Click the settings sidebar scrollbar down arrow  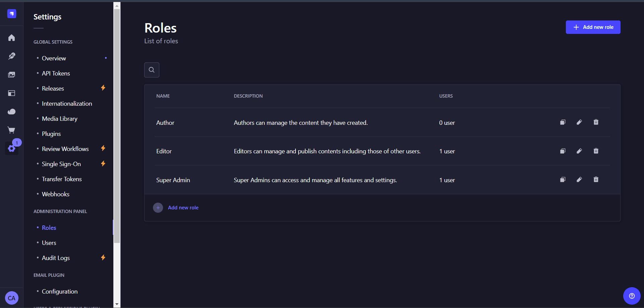tap(117, 304)
